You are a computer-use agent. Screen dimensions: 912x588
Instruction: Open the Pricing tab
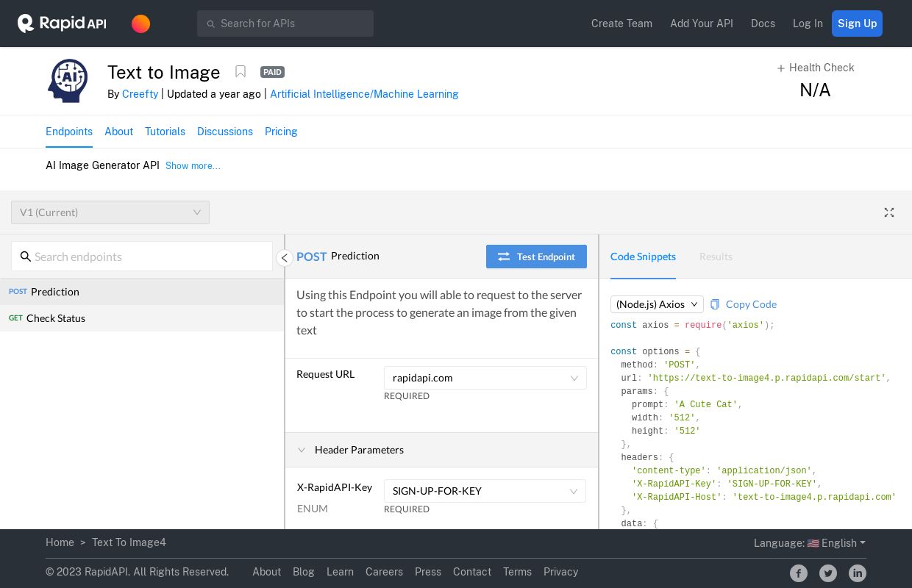click(281, 132)
